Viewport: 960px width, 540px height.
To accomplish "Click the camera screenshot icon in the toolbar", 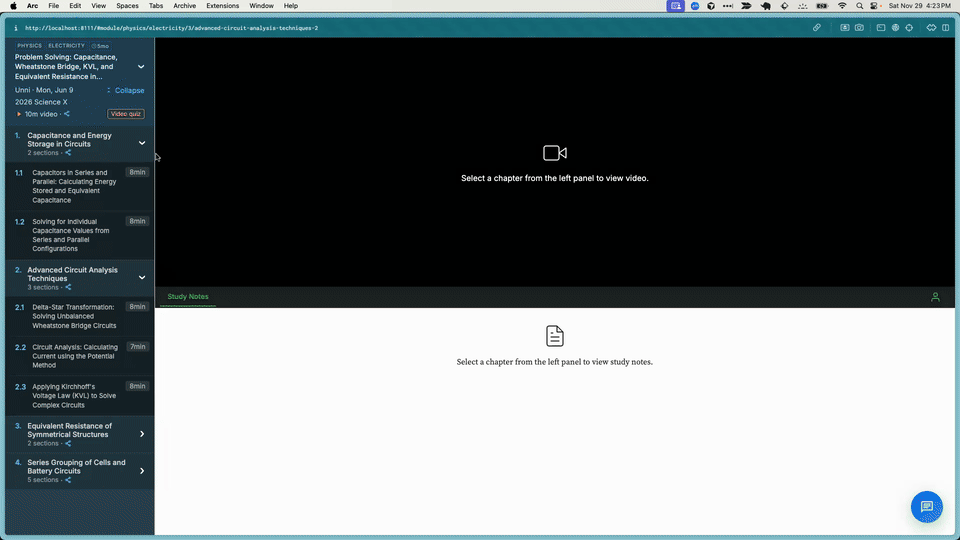I will click(860, 28).
